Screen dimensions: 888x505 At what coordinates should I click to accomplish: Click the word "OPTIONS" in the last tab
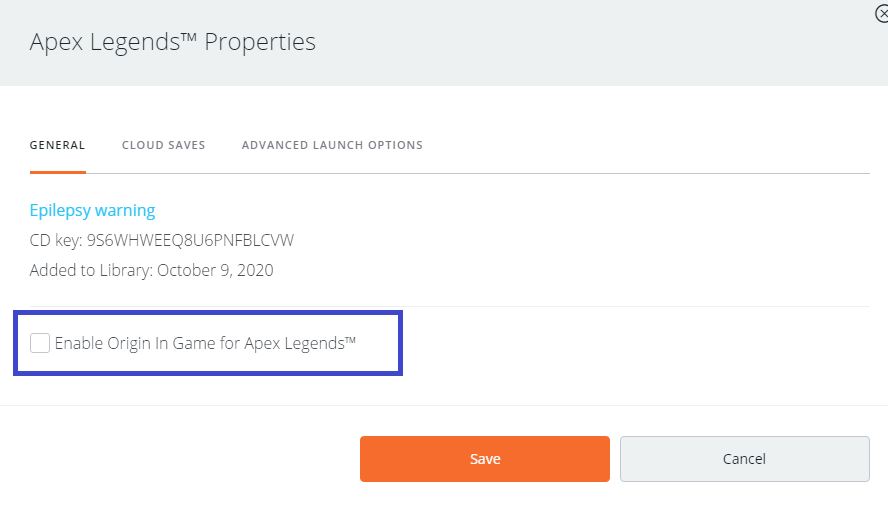tap(395, 145)
